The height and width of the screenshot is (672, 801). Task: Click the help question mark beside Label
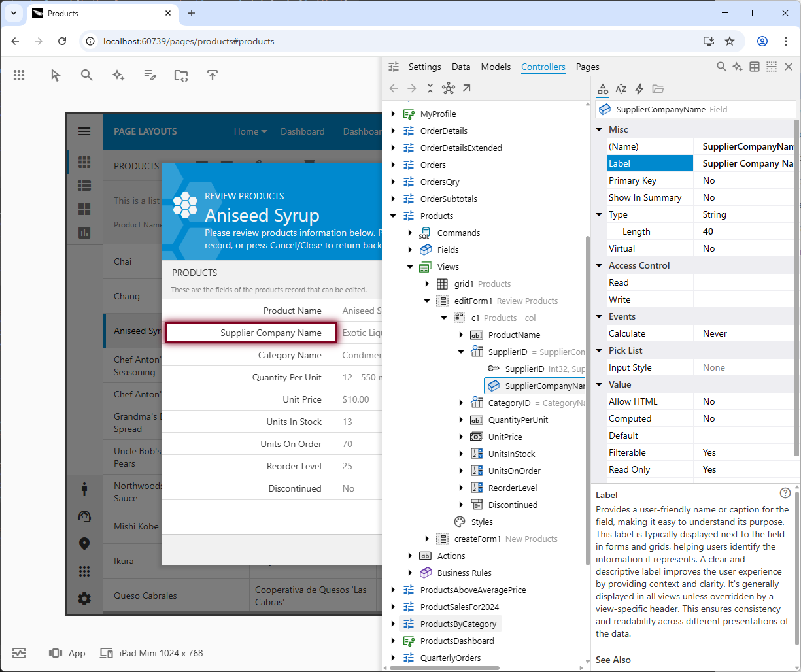pyautogui.click(x=785, y=494)
